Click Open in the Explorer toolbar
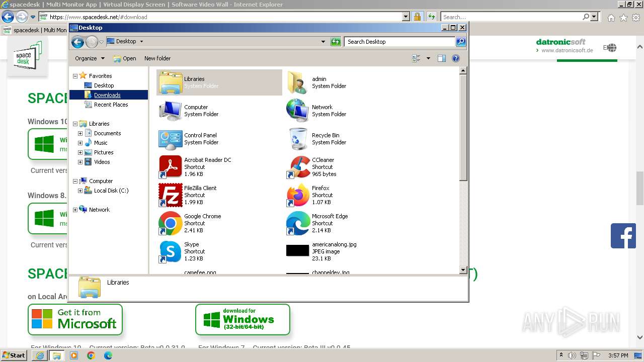Image resolution: width=644 pixels, height=362 pixels. pyautogui.click(x=125, y=58)
